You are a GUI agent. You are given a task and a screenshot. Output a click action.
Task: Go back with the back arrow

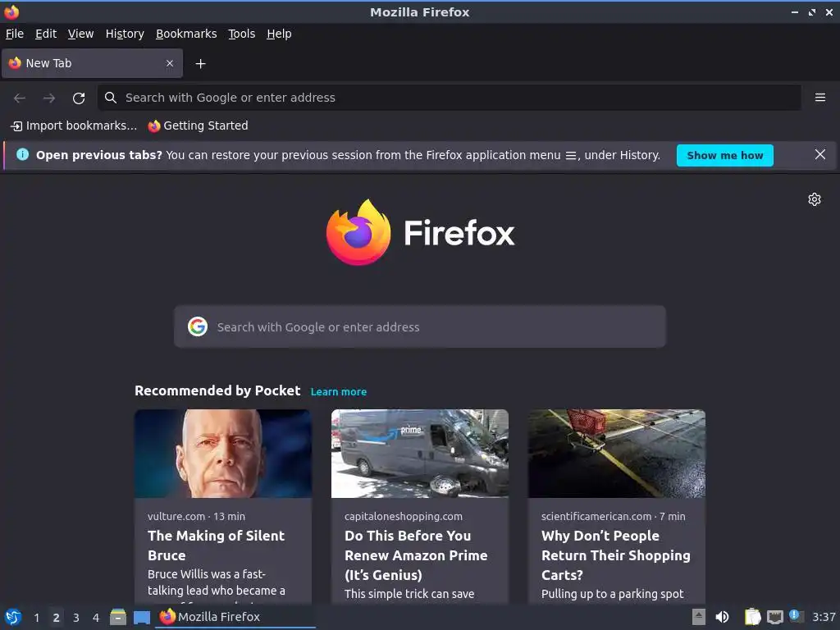[20, 98]
